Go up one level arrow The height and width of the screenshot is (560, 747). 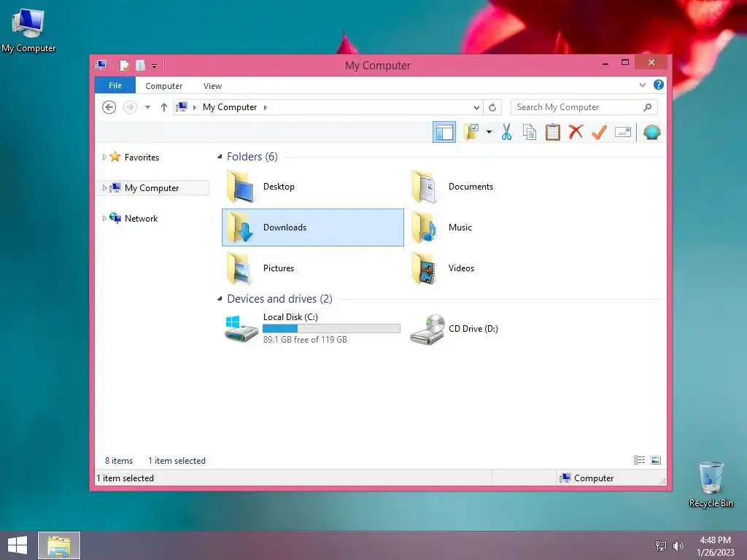tap(164, 107)
